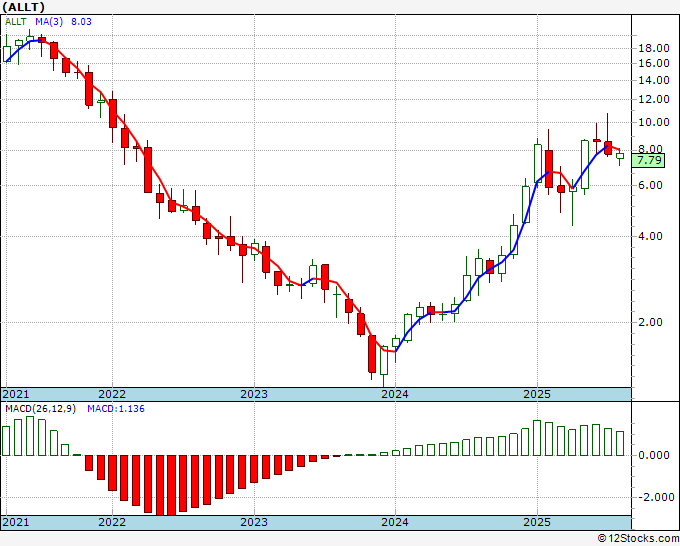Click 2023 on the price chart timeline
680x546 pixels.
pos(254,394)
